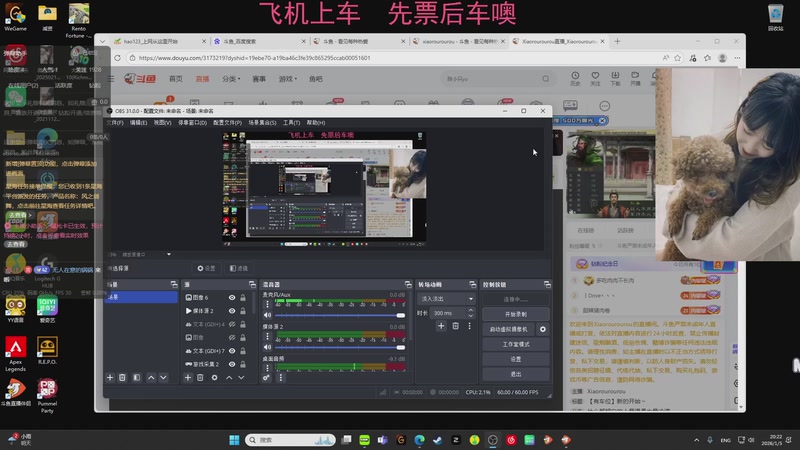The height and width of the screenshot is (450, 800).
Task: Open Steam from the Windows taskbar
Action: click(437, 440)
